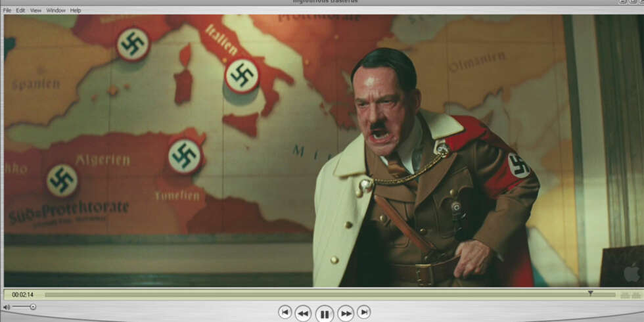Mute audio with the speaker icon
Screen dimensions: 644x322
(x=6, y=307)
